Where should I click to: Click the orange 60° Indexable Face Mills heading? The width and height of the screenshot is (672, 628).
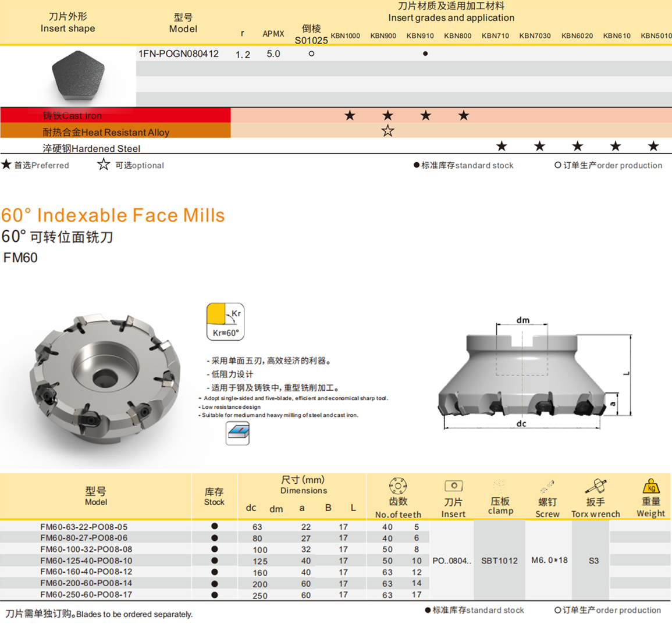(x=113, y=215)
